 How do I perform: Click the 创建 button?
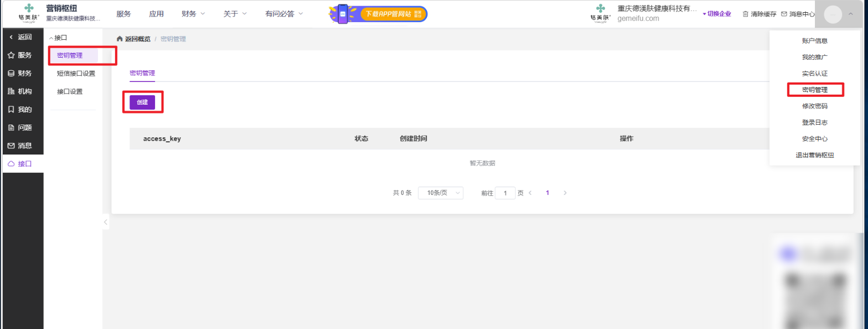pos(142,102)
